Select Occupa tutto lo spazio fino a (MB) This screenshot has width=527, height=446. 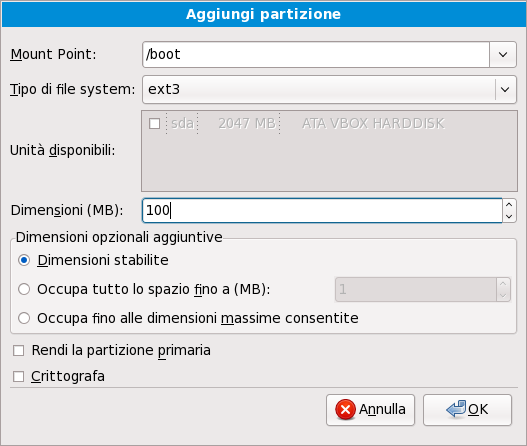pos(24,289)
